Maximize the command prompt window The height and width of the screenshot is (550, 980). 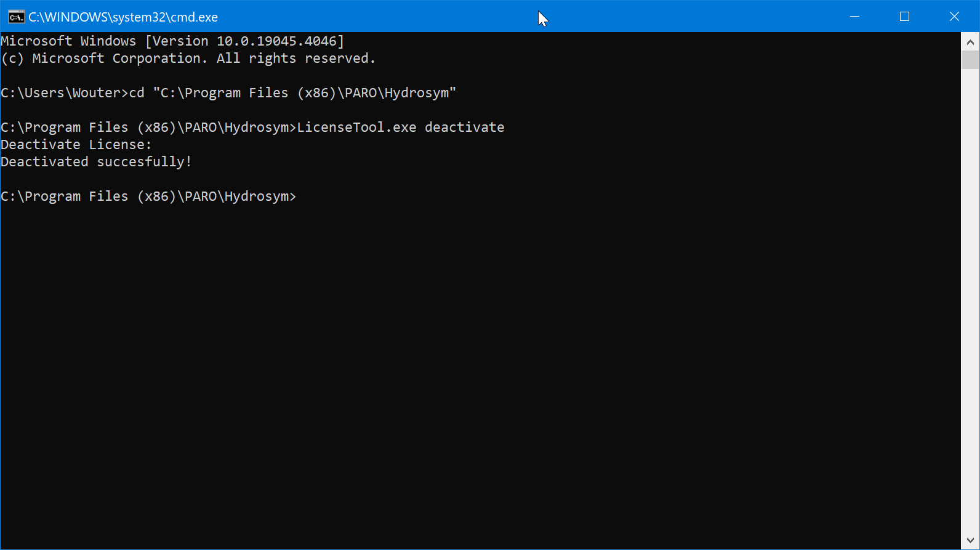[904, 17]
